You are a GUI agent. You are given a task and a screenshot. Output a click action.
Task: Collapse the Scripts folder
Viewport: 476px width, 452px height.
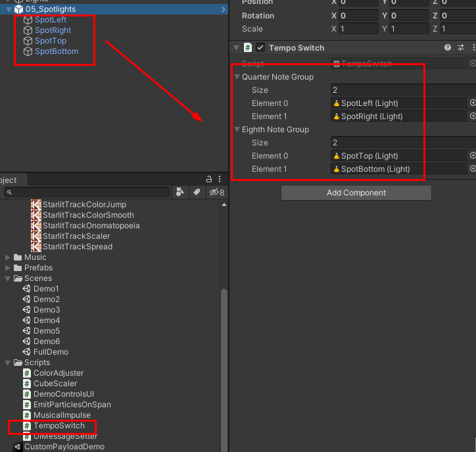click(8, 363)
